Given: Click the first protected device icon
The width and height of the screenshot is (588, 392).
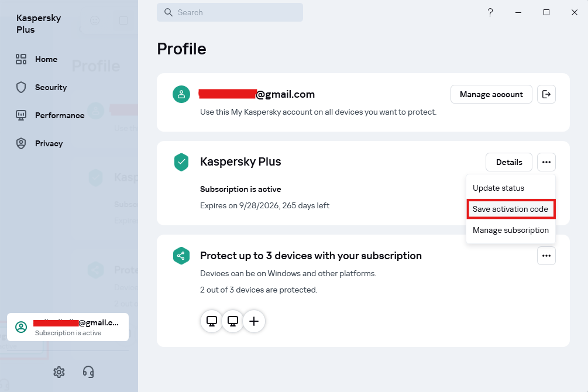Looking at the screenshot, I should point(212,321).
